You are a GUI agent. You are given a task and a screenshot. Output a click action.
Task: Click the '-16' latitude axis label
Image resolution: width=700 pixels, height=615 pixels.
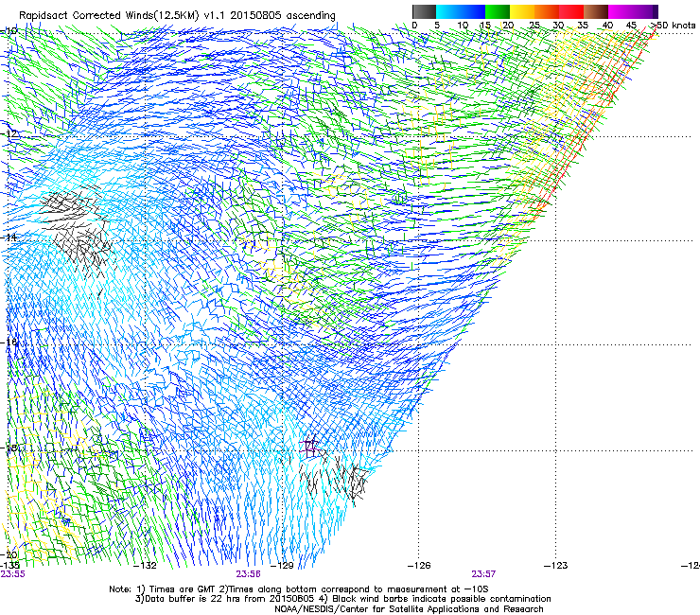(x=9, y=342)
